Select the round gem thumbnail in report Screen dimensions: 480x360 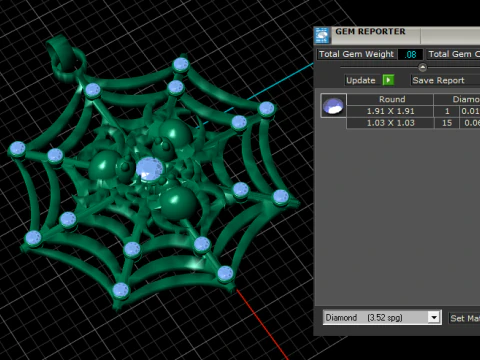[x=333, y=106]
